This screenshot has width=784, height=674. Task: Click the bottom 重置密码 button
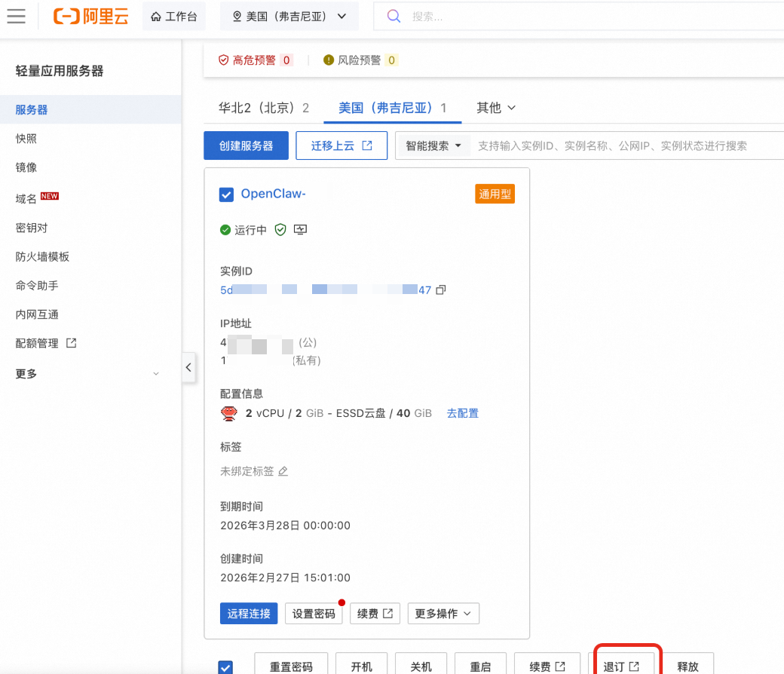tap(291, 666)
